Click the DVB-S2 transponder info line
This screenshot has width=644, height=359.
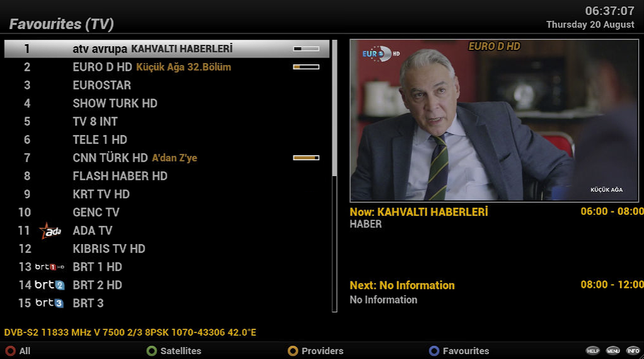pos(130,333)
